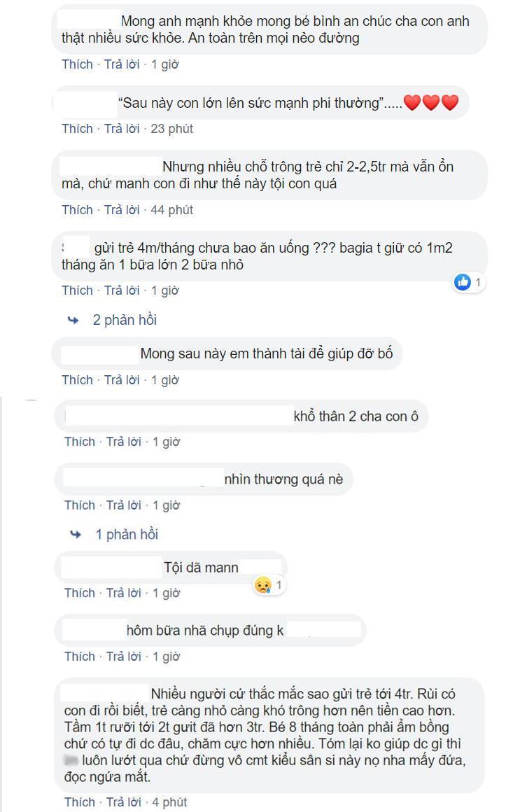520x812 pixels.
Task: Open the '4 phút' timestamp of the last comment
Action: click(x=170, y=801)
